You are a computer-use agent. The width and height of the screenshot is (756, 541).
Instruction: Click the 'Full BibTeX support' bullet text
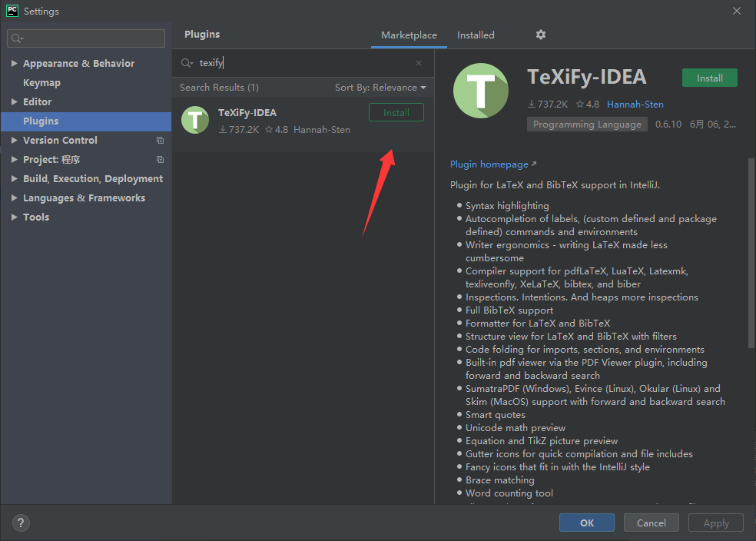[x=509, y=310]
